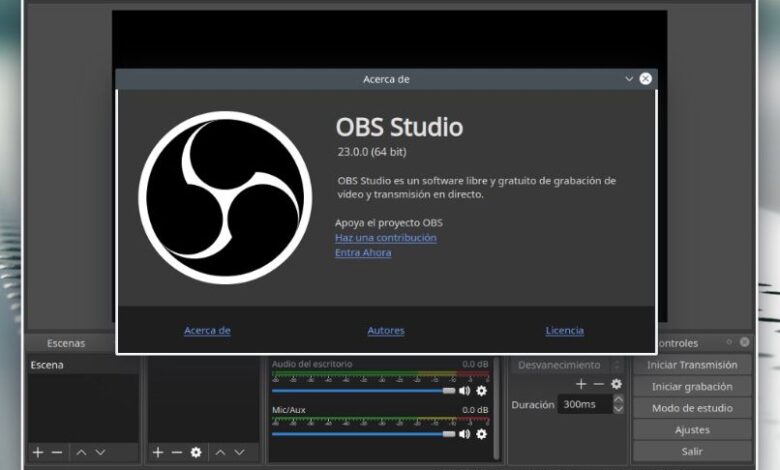The height and width of the screenshot is (470, 780).
Task: Click the Mic/Aux label
Action: (x=289, y=410)
